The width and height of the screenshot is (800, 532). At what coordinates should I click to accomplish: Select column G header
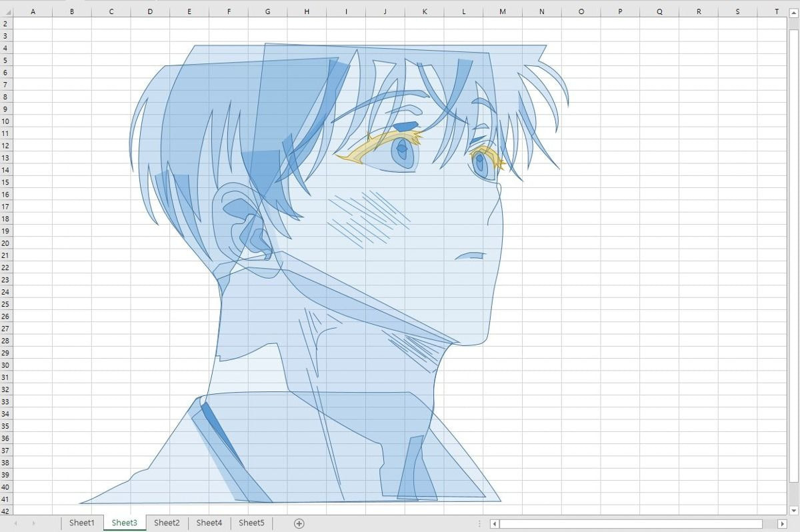267,11
